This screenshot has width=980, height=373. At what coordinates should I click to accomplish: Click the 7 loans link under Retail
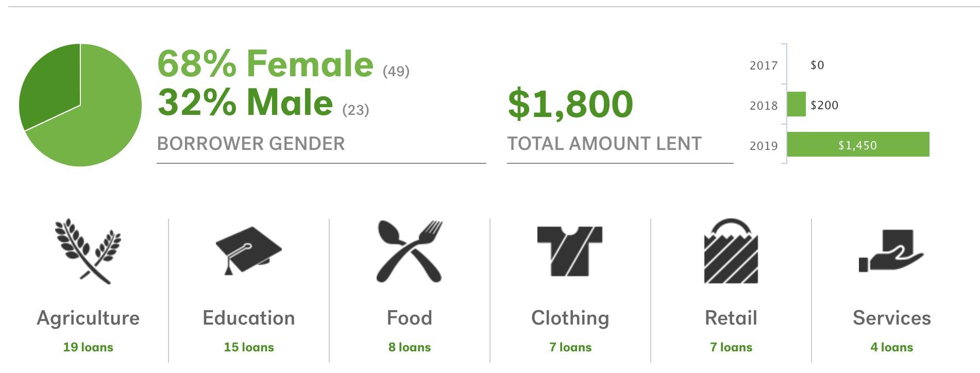[731, 347]
